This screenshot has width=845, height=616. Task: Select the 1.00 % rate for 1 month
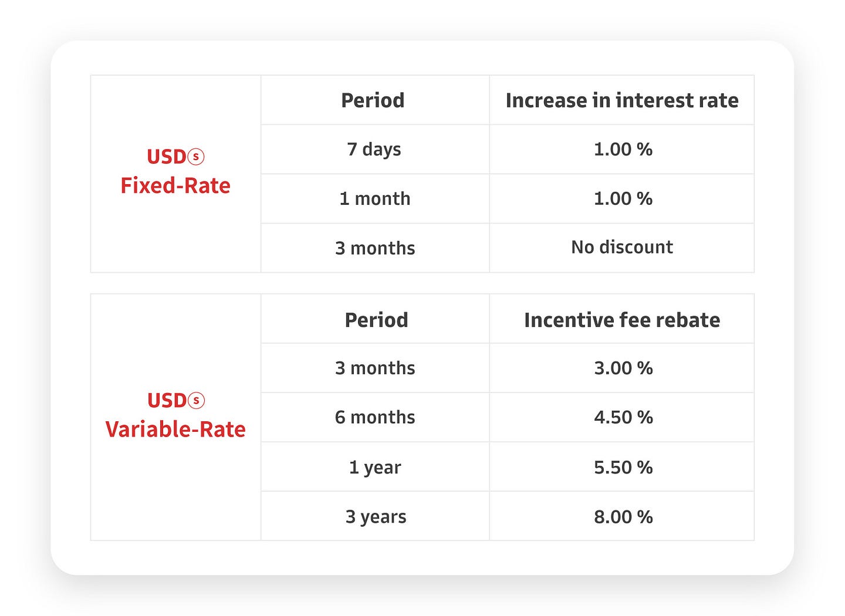pos(623,199)
